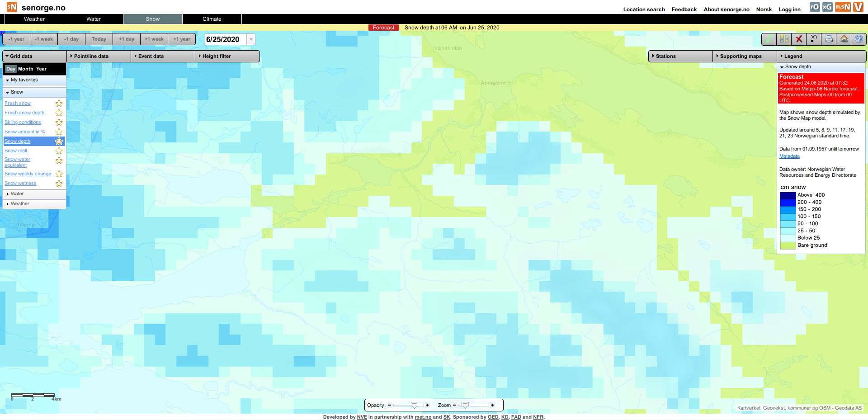Toggle favorite star for Snow wetness

(59, 184)
